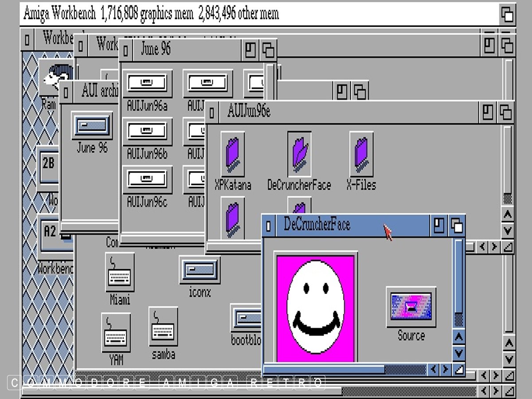Open the iconx drawer icon
This screenshot has height=399, width=532.
click(199, 270)
